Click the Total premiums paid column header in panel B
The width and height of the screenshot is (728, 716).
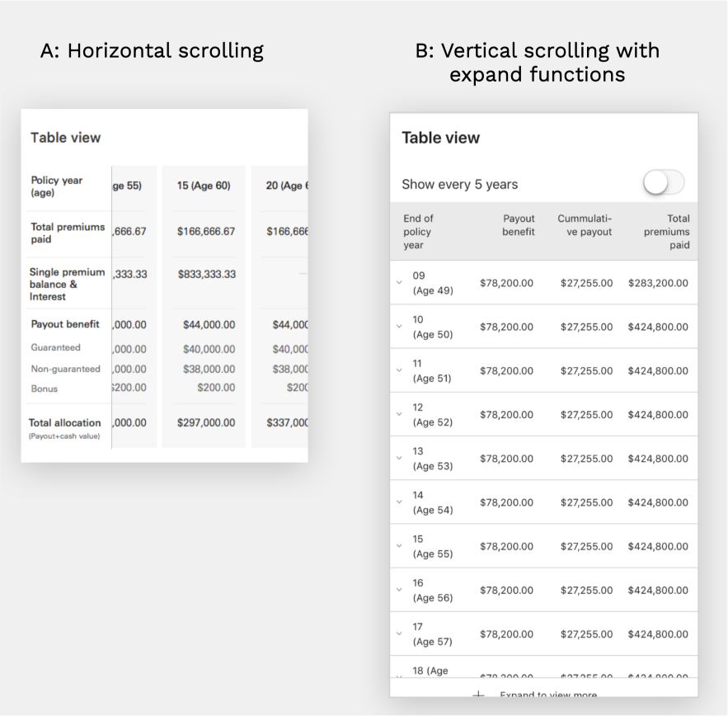(x=666, y=232)
